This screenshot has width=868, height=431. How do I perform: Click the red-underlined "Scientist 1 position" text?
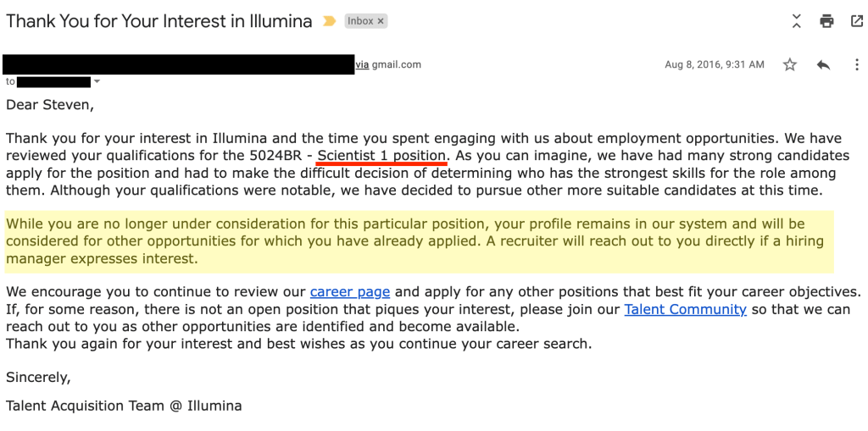(381, 156)
